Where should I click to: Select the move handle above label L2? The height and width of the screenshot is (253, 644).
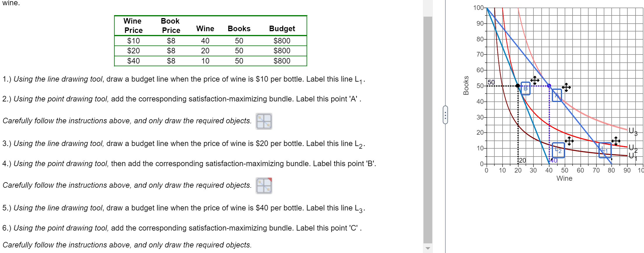569,141
